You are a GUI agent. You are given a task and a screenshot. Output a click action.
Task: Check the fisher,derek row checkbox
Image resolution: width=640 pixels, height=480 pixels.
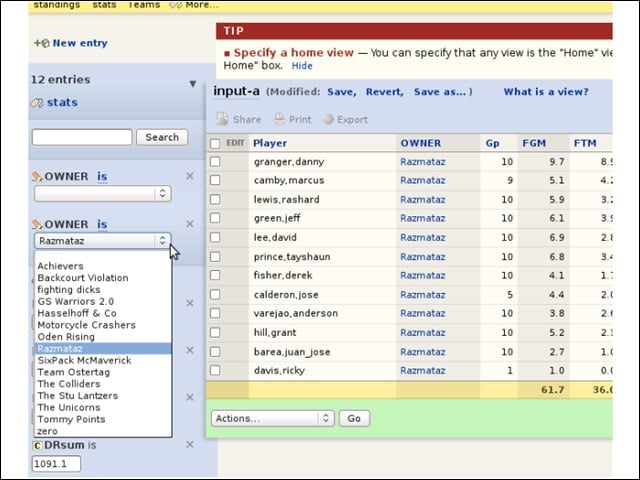[215, 275]
